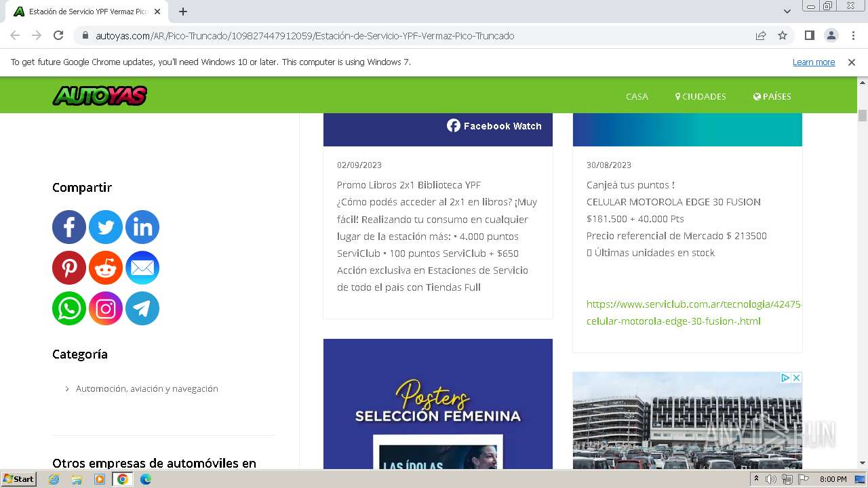
Task: Open Chrome profile avatar menu
Action: (831, 35)
